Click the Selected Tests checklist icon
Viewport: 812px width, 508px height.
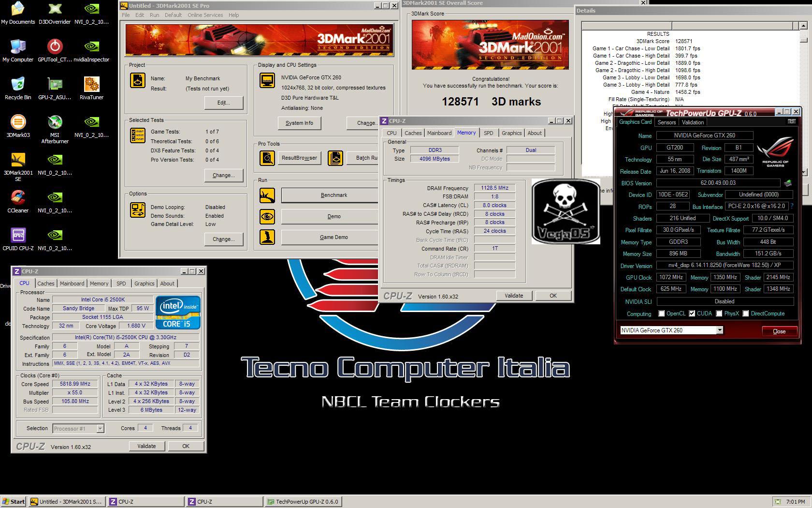(138, 135)
